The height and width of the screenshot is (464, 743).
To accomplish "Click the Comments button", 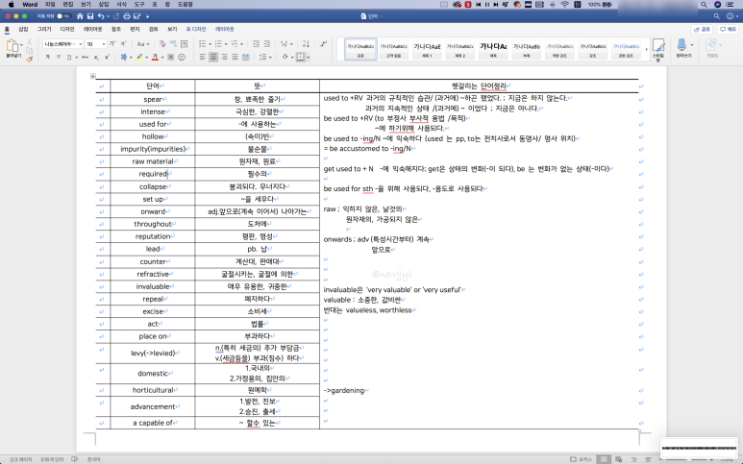I will (x=728, y=29).
